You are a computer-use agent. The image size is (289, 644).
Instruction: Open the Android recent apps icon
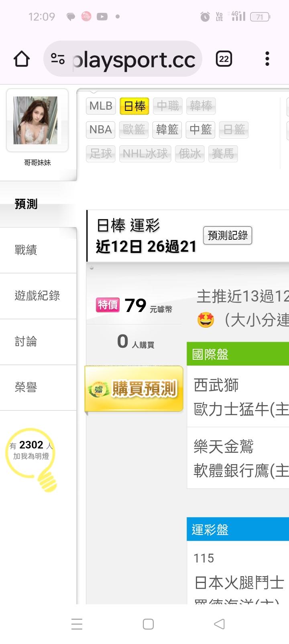pyautogui.click(x=77, y=624)
